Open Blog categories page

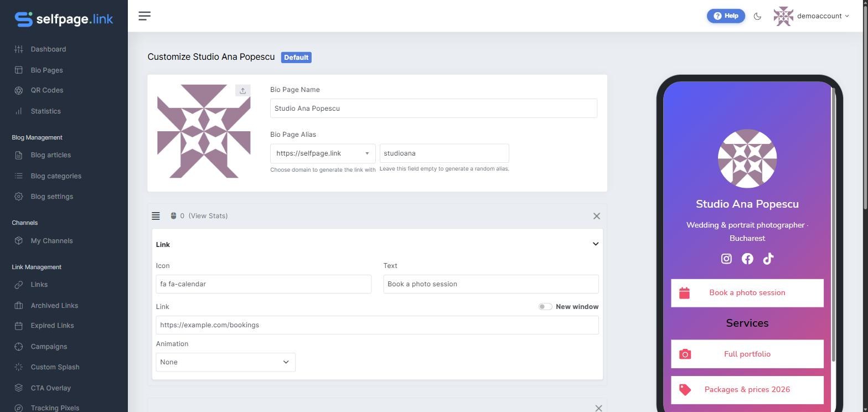pos(56,176)
